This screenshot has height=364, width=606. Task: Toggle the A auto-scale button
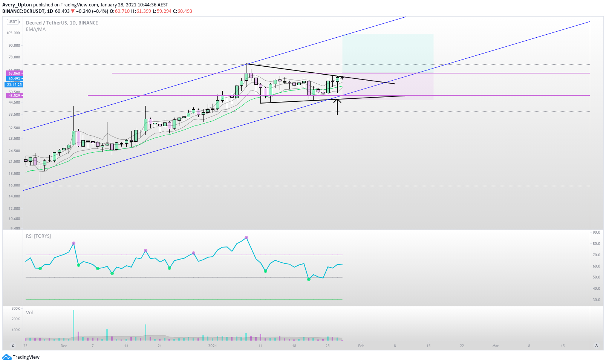(x=597, y=346)
